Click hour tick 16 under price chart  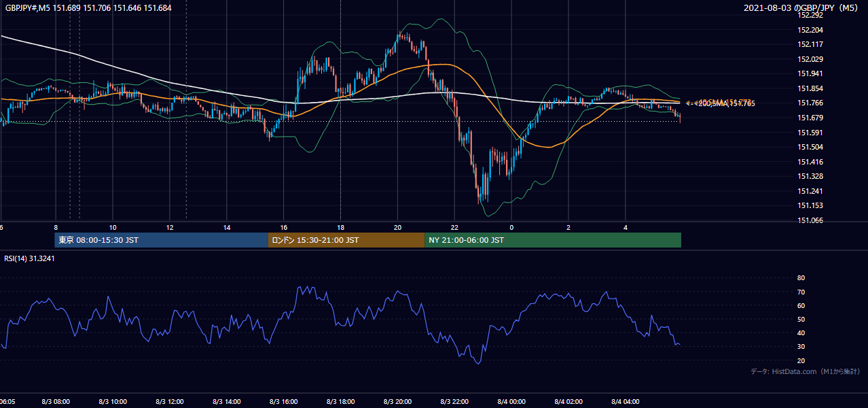point(284,227)
